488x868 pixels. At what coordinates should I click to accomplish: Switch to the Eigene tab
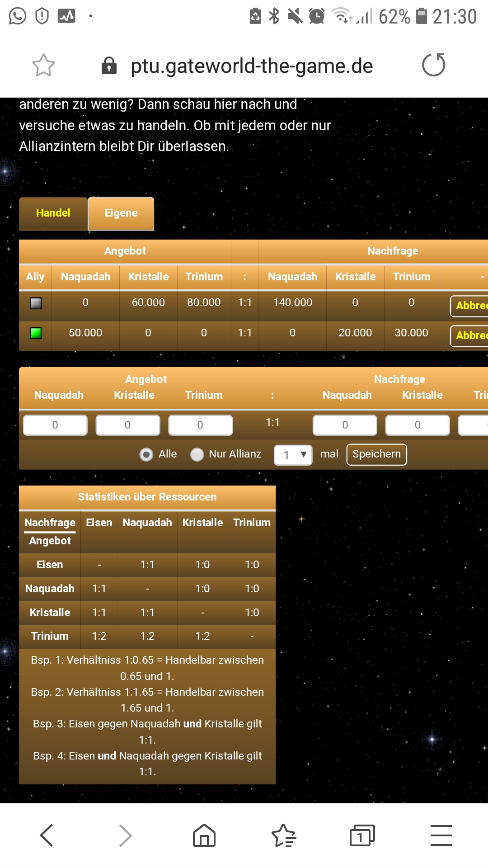tap(121, 213)
